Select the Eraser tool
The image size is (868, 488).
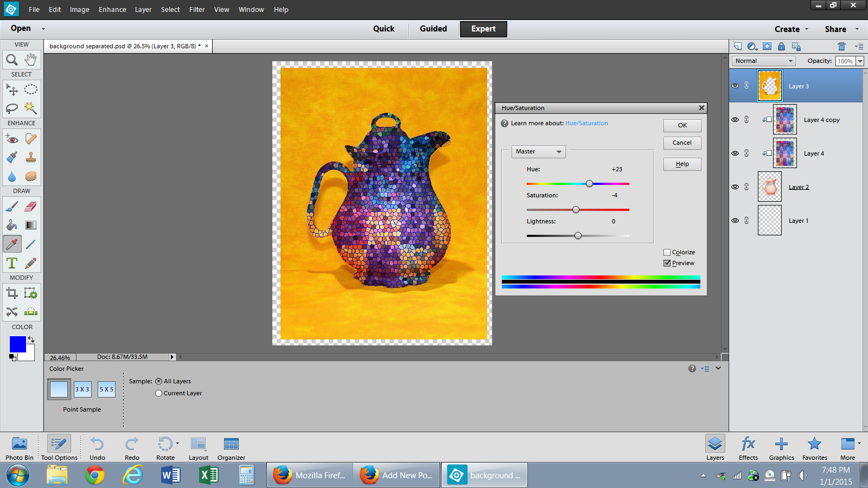pyautogui.click(x=31, y=207)
